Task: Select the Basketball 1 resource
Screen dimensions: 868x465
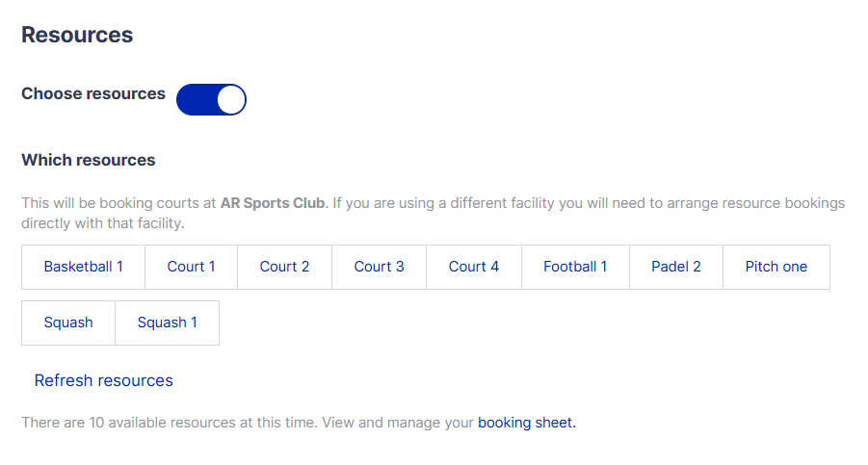Action: (x=84, y=267)
